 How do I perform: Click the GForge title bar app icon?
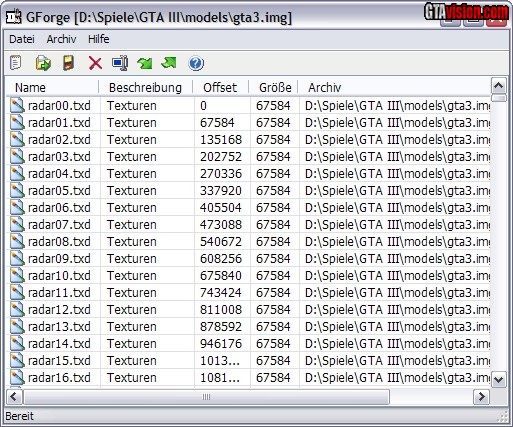point(14,17)
